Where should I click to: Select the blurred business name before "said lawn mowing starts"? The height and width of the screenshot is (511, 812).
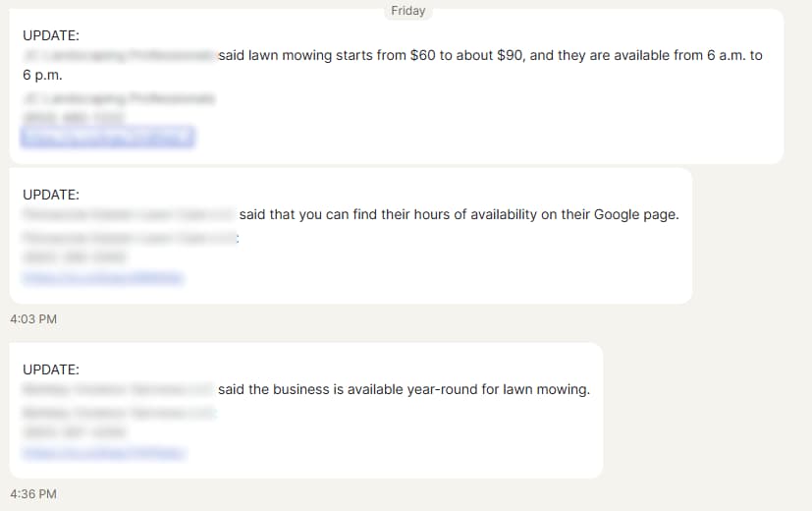tap(118, 56)
